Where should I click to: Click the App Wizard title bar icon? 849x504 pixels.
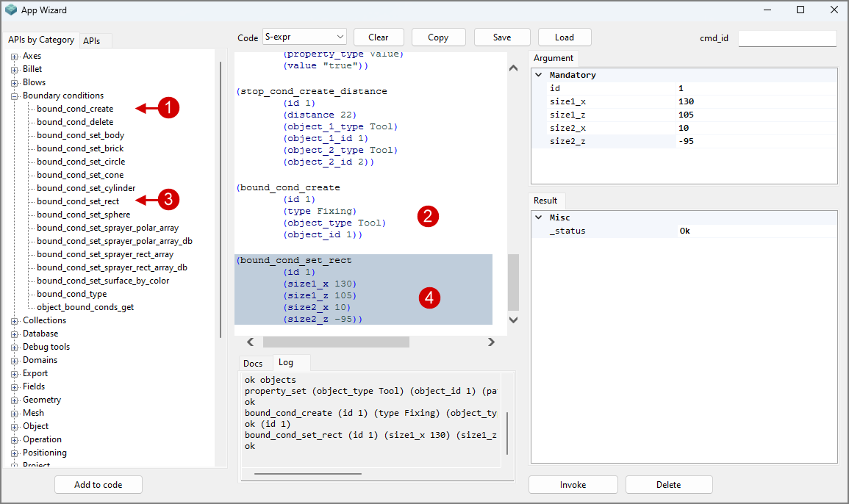pos(11,10)
